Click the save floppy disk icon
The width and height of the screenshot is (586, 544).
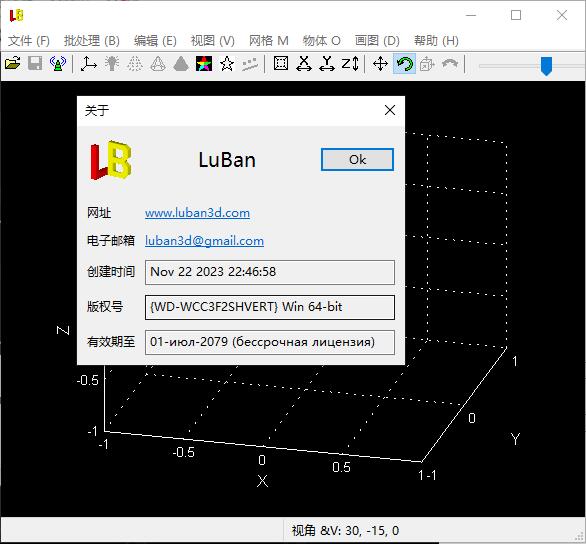coord(35,64)
